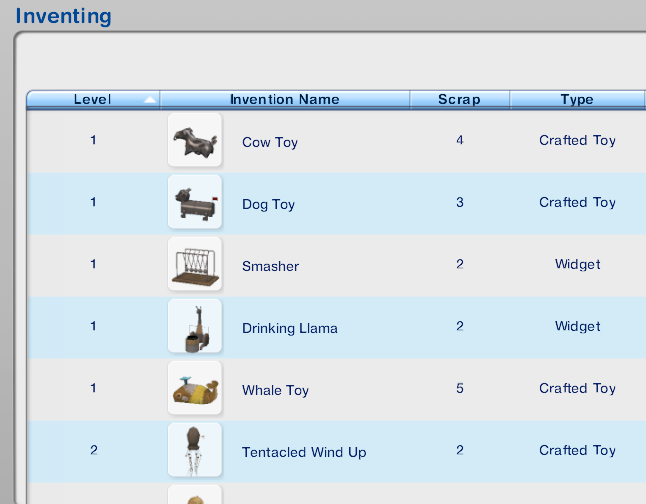Sort by the Type column header
646x504 pixels.
577,99
